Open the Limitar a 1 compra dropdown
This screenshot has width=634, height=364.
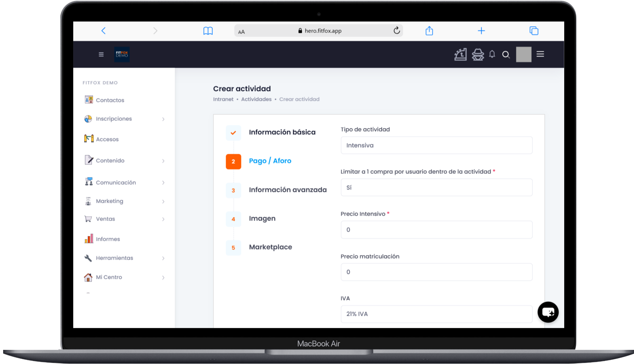(x=436, y=187)
